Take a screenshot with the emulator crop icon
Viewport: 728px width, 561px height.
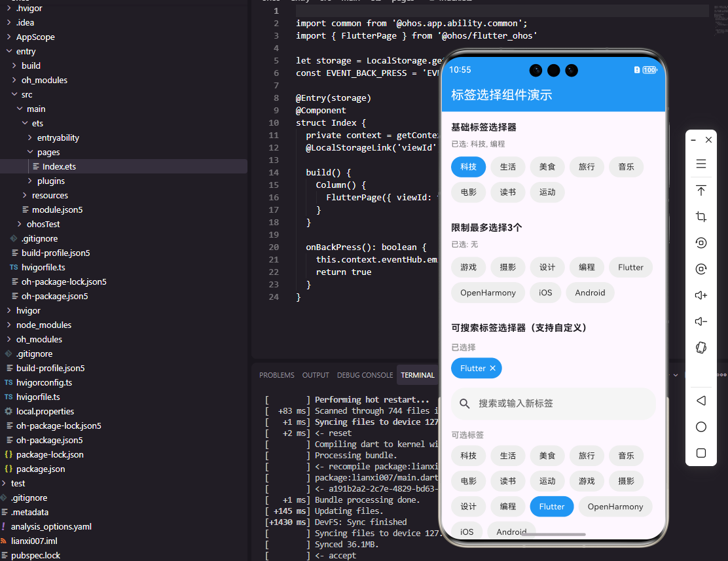701,217
